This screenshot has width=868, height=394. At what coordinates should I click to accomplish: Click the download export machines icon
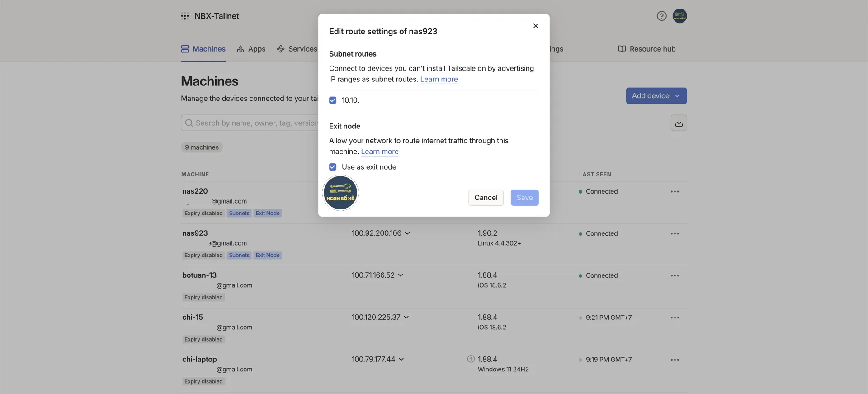click(x=679, y=123)
